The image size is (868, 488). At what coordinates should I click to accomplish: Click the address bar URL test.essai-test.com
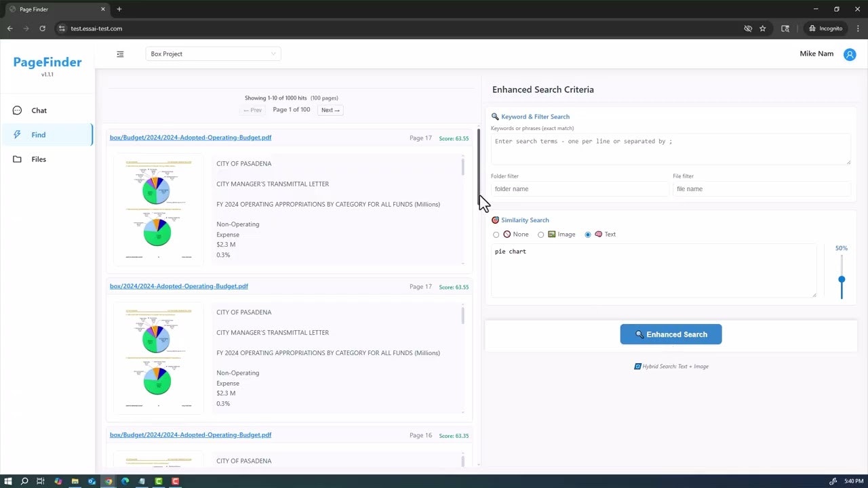click(96, 28)
